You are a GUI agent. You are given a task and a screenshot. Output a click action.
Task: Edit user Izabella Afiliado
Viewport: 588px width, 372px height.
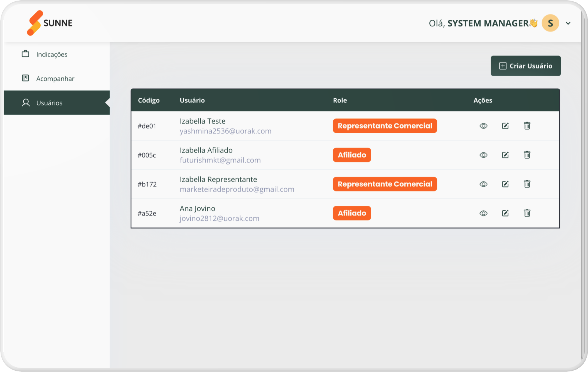pyautogui.click(x=505, y=155)
